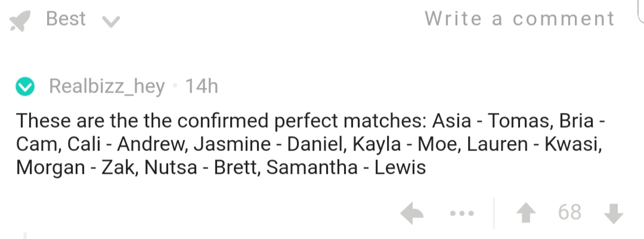
Task: Open the Best sort dropdown chevron
Action: pos(111,22)
